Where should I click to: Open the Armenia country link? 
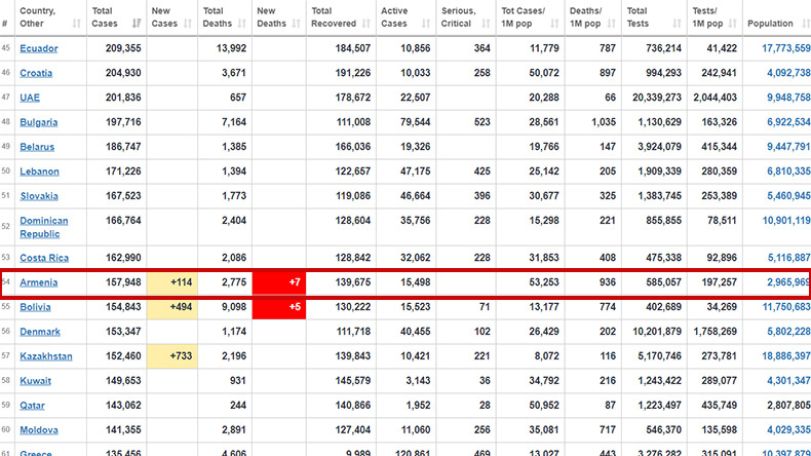coord(39,283)
